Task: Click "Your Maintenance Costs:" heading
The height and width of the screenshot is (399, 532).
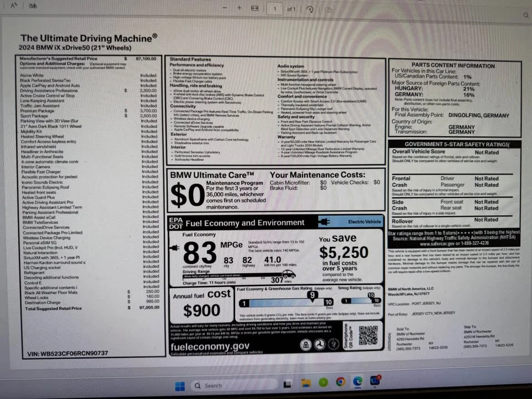Action: pos(318,175)
